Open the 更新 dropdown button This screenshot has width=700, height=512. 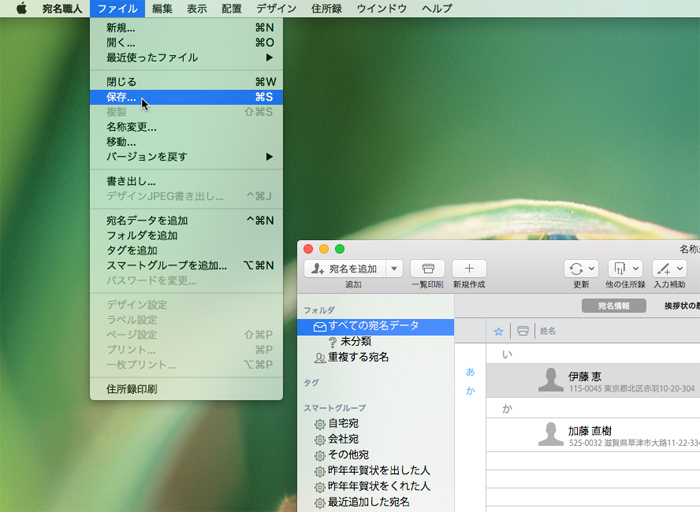581,268
